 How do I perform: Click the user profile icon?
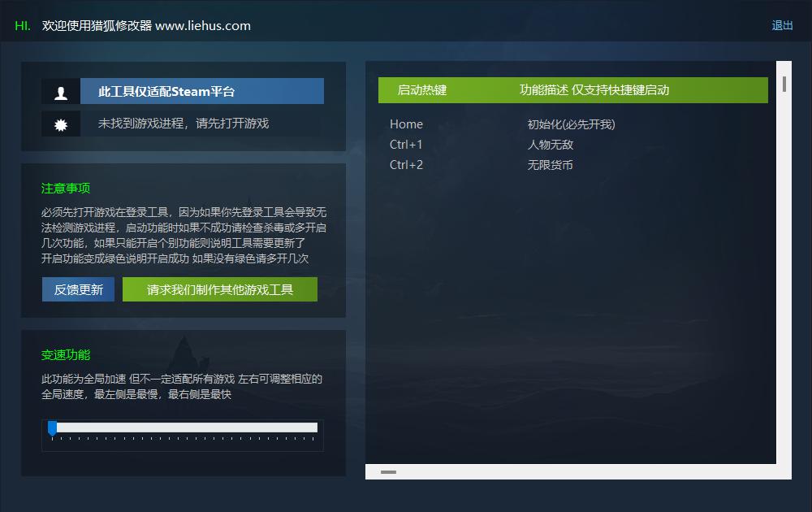point(61,92)
